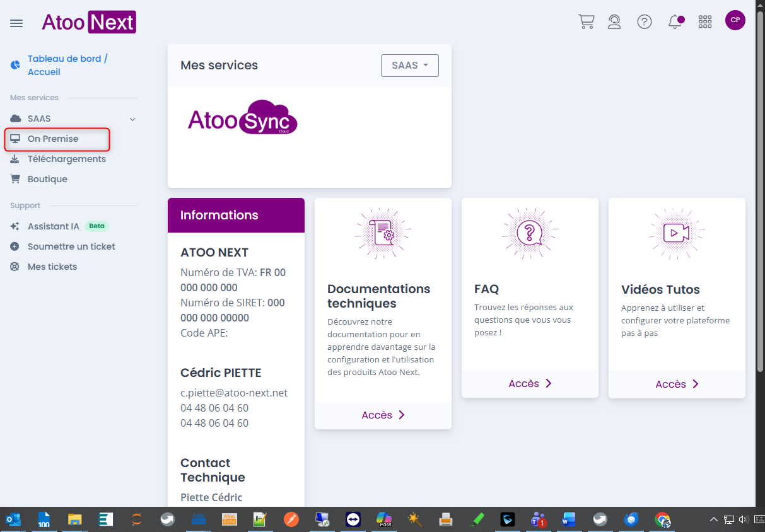Open the apps grid icon

point(705,22)
